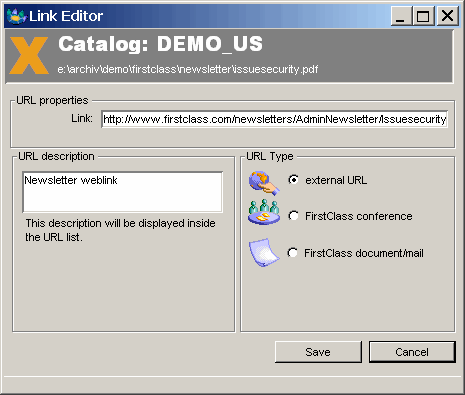Image resolution: width=465 pixels, height=395 pixels.
Task: Click the people conference icon
Action: (264, 212)
